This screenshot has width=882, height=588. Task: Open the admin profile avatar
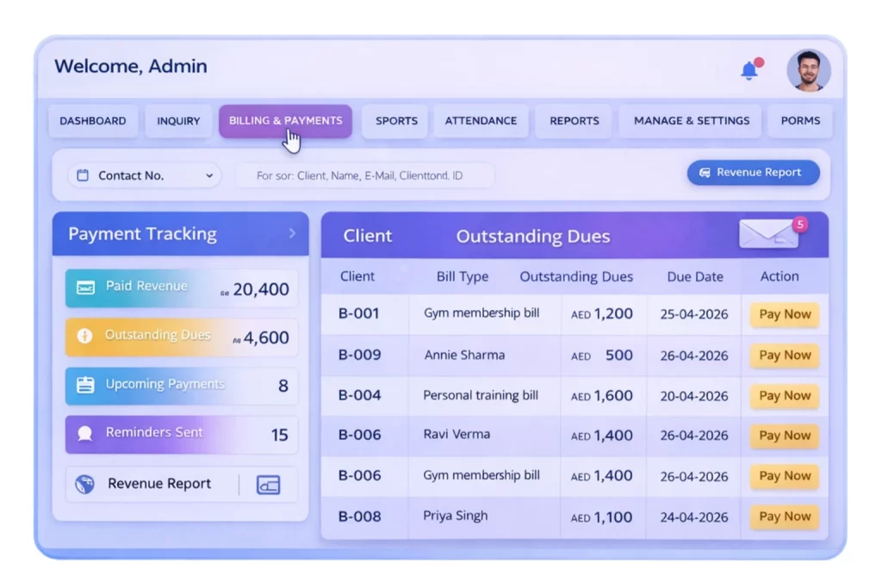pyautogui.click(x=808, y=71)
